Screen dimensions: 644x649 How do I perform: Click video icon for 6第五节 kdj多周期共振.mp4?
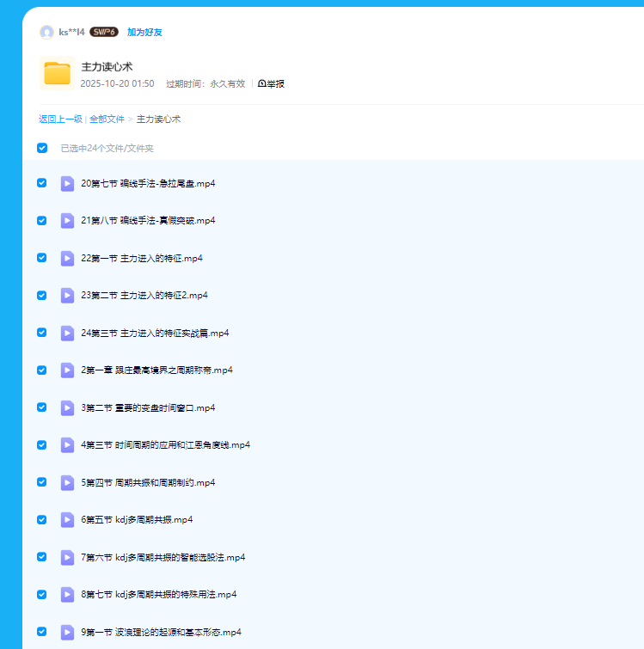click(67, 519)
